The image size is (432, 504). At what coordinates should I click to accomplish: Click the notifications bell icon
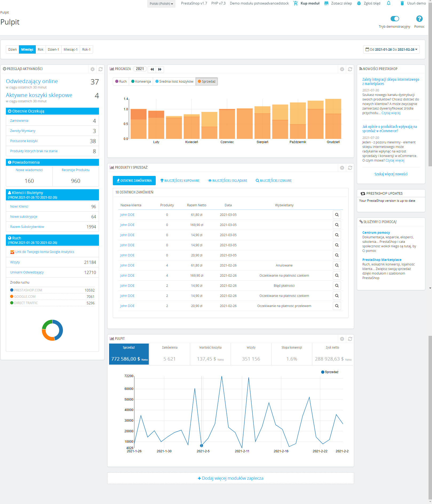(x=389, y=3)
